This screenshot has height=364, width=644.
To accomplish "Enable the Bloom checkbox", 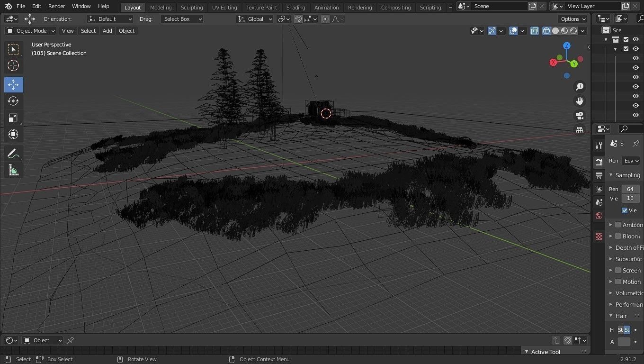I will [x=618, y=236].
